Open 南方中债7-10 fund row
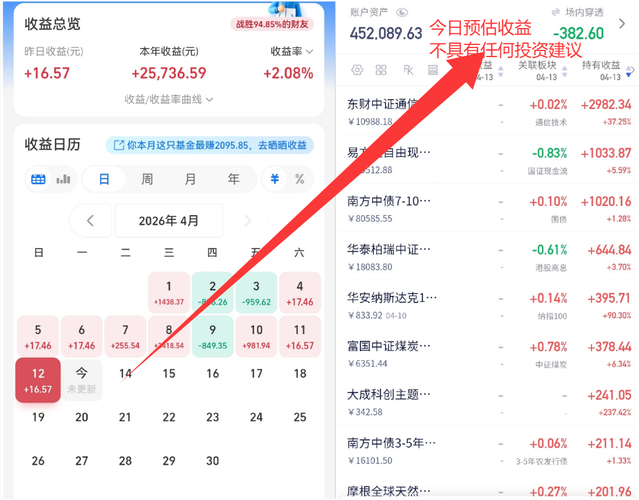Image resolution: width=639 pixels, height=500 pixels. tap(487, 208)
